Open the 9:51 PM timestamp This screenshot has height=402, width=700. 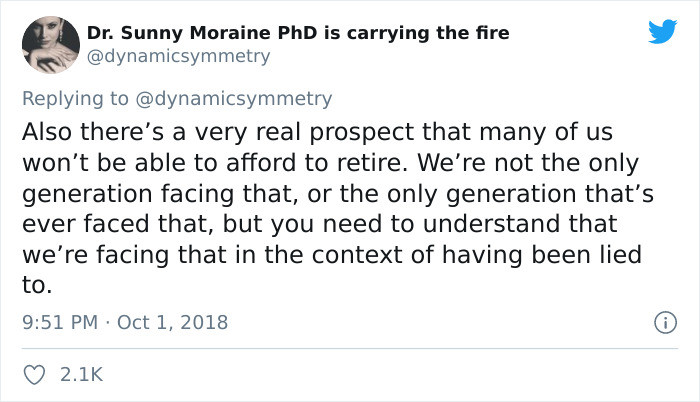(x=60, y=322)
